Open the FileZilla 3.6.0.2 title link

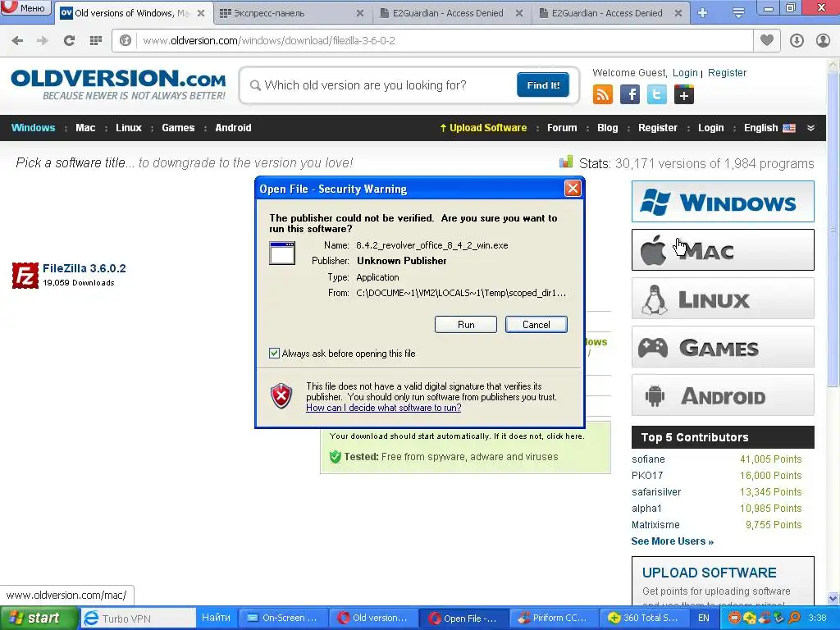click(x=84, y=268)
